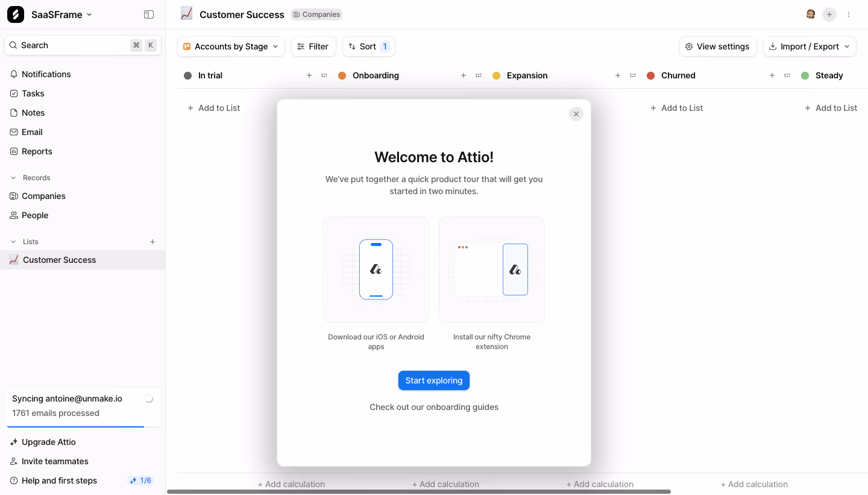Open Churned column options icon
The width and height of the screenshot is (868, 495).
click(787, 75)
